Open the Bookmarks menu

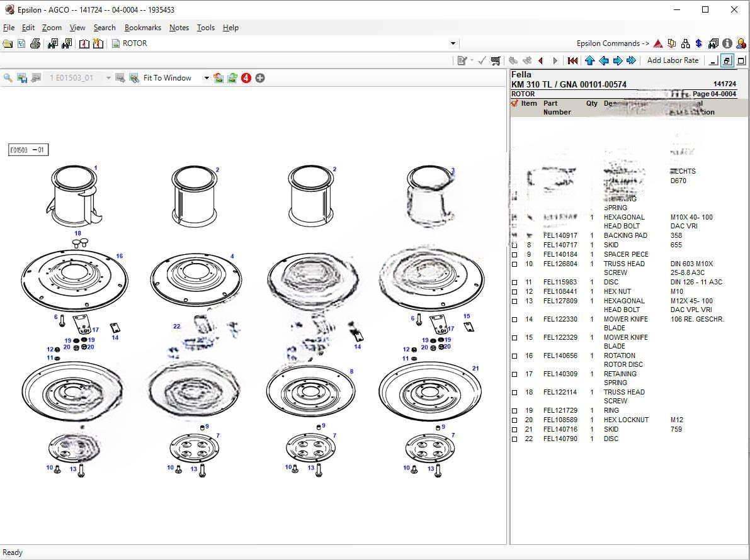pos(142,28)
